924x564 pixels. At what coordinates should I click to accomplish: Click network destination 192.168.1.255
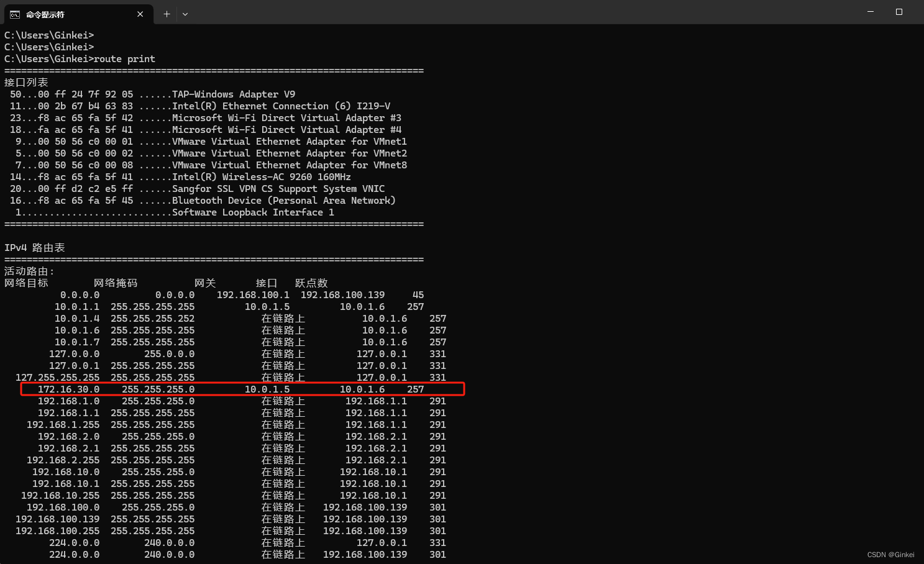point(63,425)
